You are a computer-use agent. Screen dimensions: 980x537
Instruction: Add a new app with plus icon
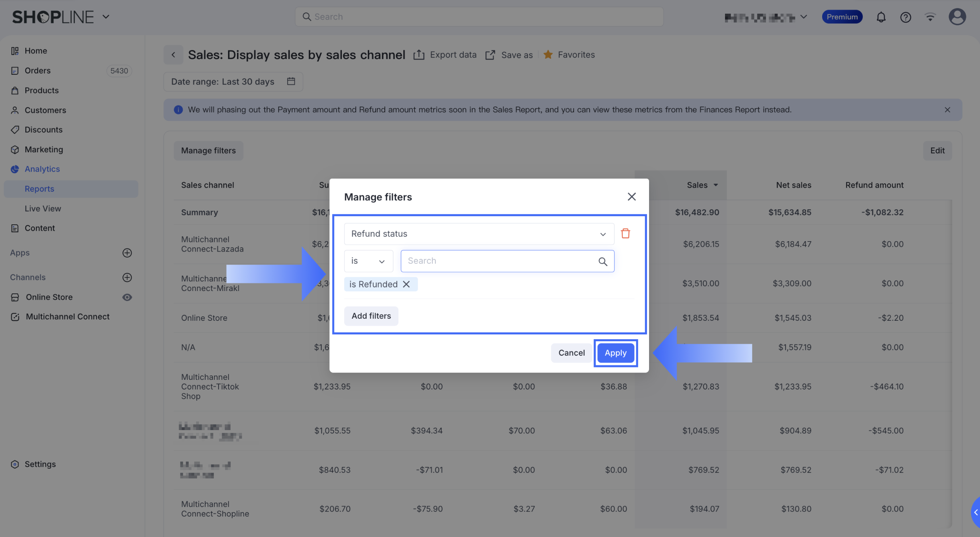[x=127, y=253]
